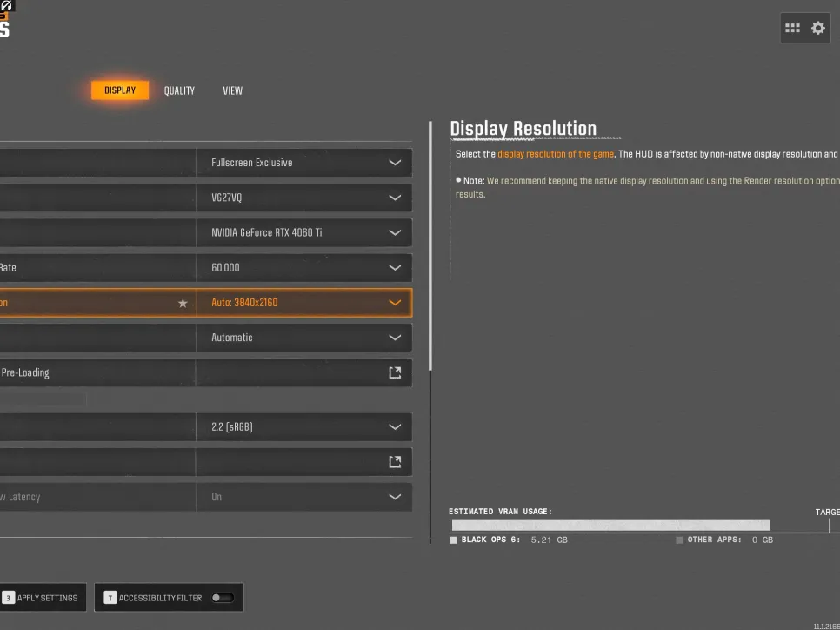The height and width of the screenshot is (630, 840).
Task: Expand the Auto: 3840x2160 resolution dropdown
Action: tap(395, 303)
